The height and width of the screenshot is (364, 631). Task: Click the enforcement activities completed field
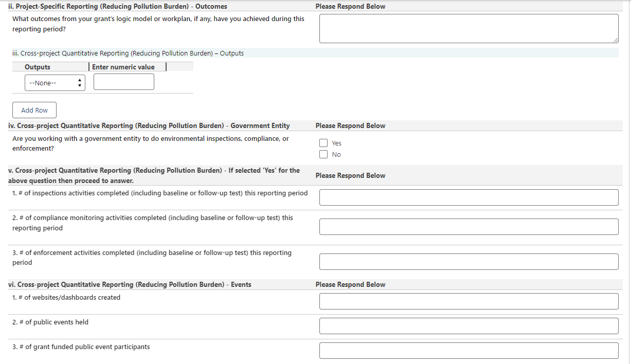coord(468,261)
